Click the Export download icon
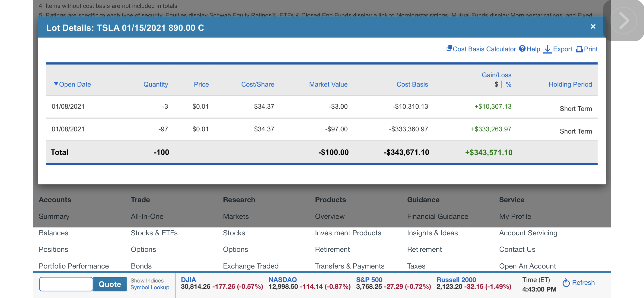Screen dimensions: 644x298 coord(547,49)
